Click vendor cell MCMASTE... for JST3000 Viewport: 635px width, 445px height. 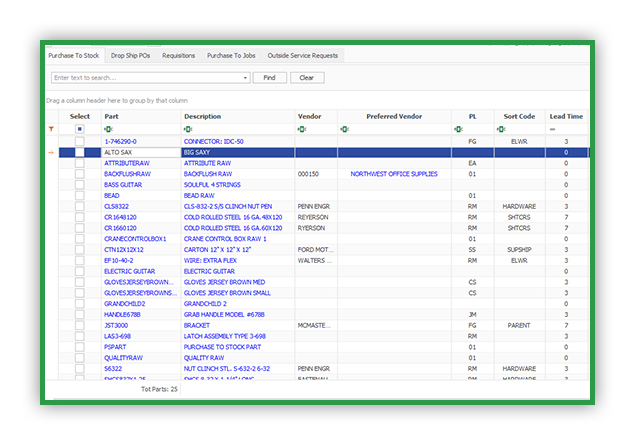point(315,325)
